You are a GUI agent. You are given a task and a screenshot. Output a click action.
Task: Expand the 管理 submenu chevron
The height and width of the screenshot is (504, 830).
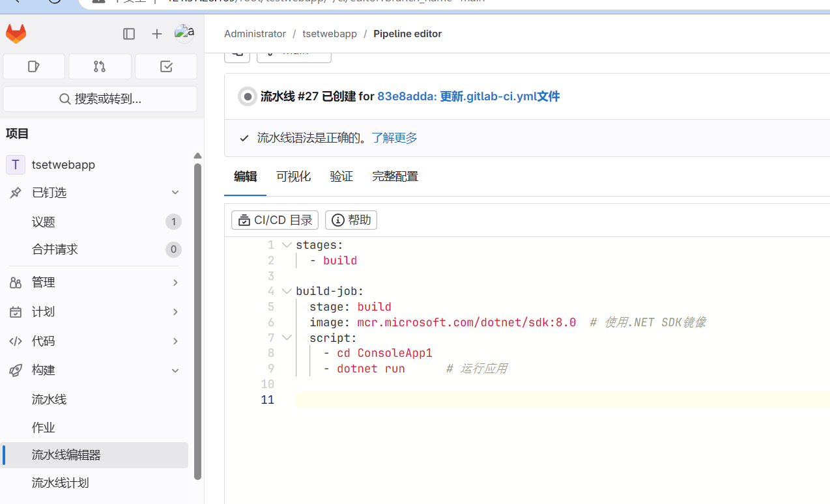click(x=175, y=283)
